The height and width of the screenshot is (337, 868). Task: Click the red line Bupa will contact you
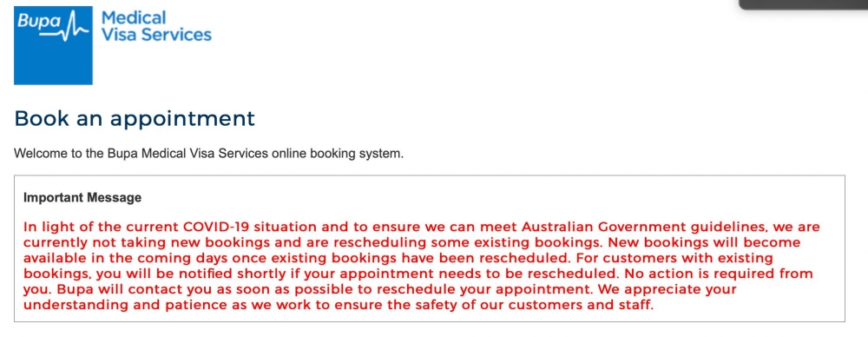coord(380,289)
